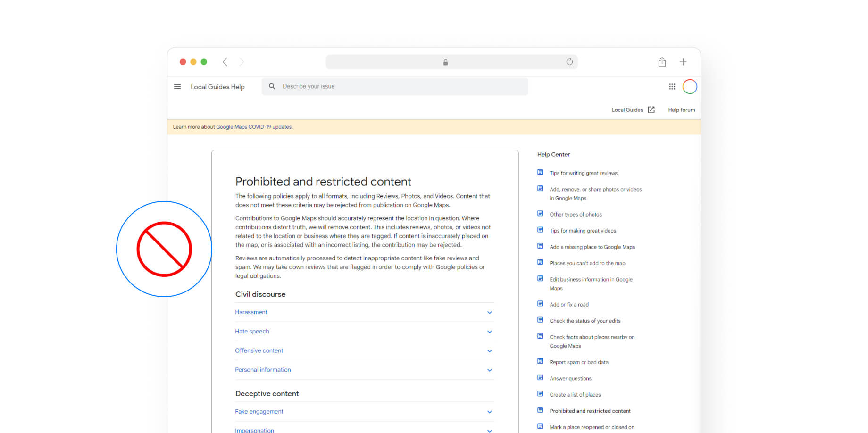
Task: Open Add, remove, or share photos article
Action: click(596, 194)
